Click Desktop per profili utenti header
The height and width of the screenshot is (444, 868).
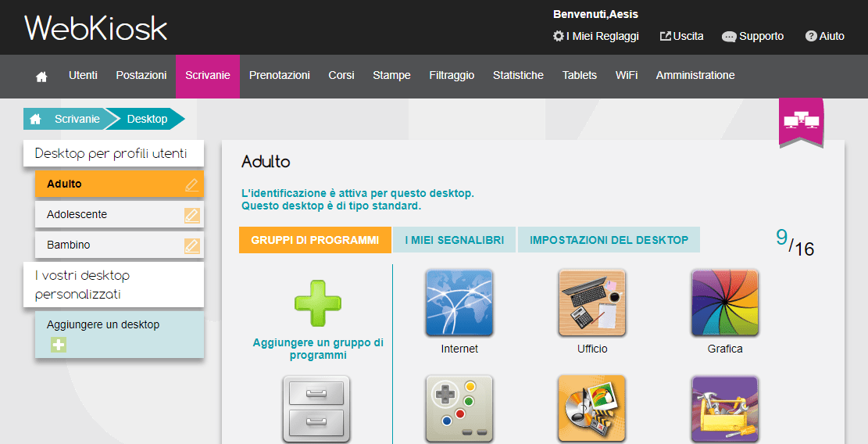(x=113, y=153)
